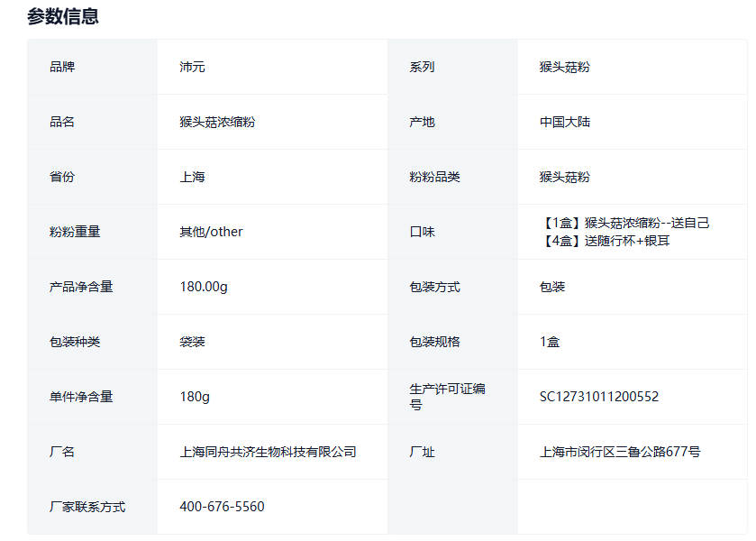Click the unit net value 180g
Screen dimensions: 756x541
pos(195,397)
